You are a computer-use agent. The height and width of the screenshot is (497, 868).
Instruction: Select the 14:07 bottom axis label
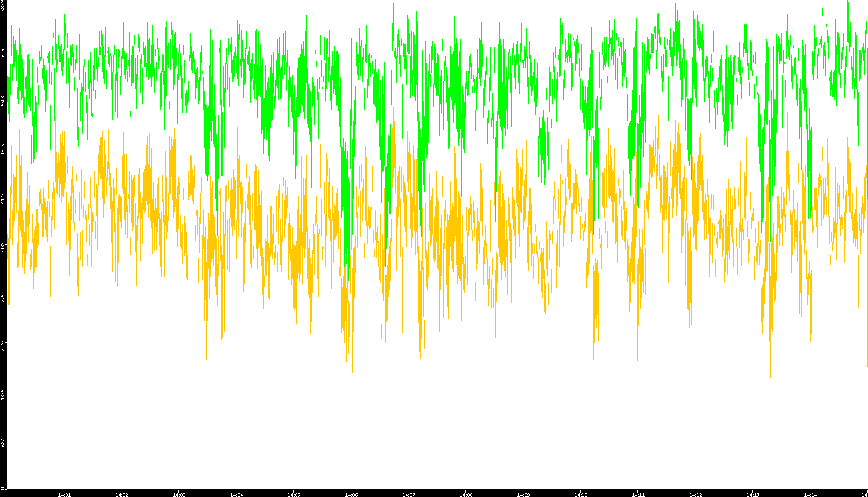[408, 495]
